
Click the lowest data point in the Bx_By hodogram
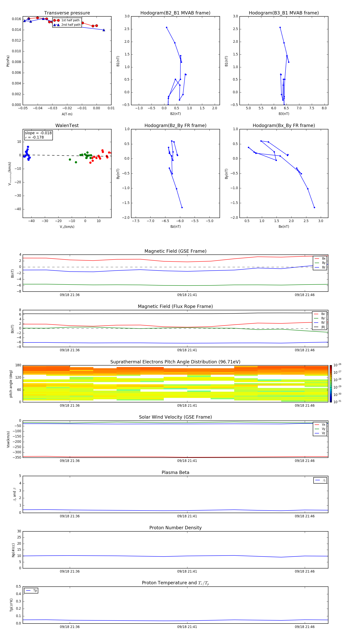pos(314,207)
